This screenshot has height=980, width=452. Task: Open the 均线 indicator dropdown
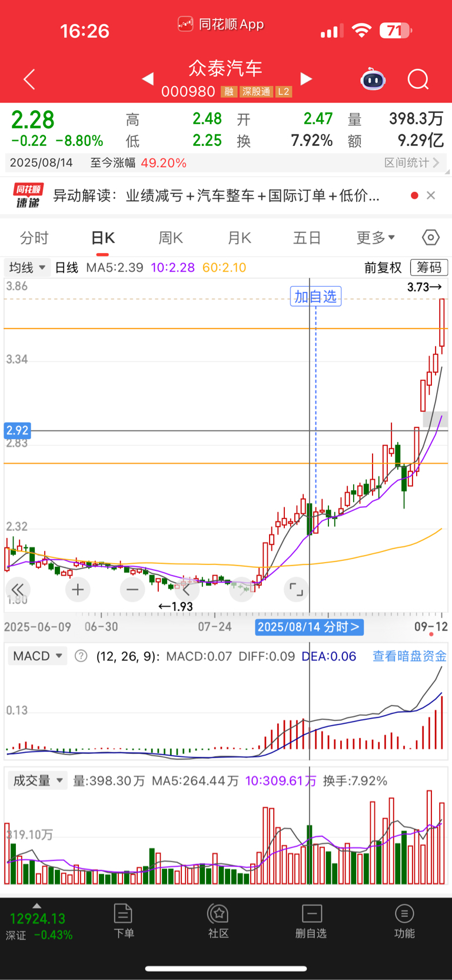point(27,267)
